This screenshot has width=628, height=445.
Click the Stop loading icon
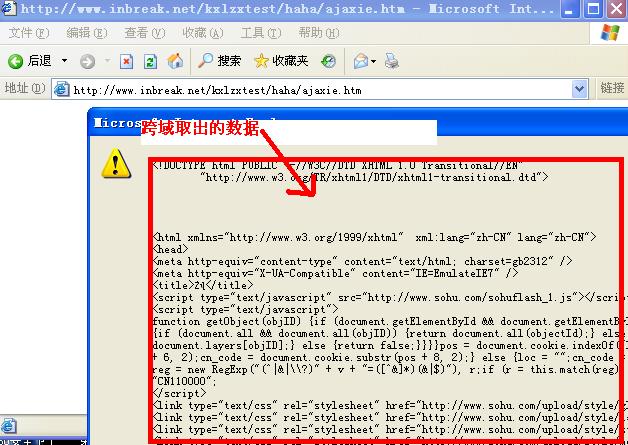point(127,61)
